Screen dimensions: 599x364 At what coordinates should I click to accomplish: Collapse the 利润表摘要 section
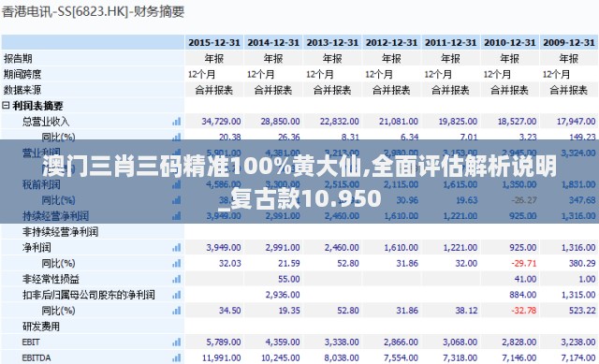coord(6,106)
